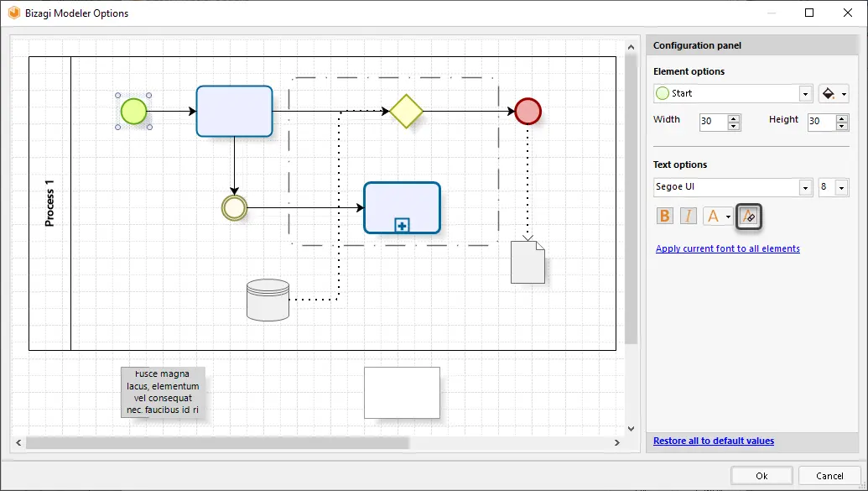Image resolution: width=868 pixels, height=491 pixels.
Task: Select the gray text annotation box
Action: pyautogui.click(x=163, y=392)
